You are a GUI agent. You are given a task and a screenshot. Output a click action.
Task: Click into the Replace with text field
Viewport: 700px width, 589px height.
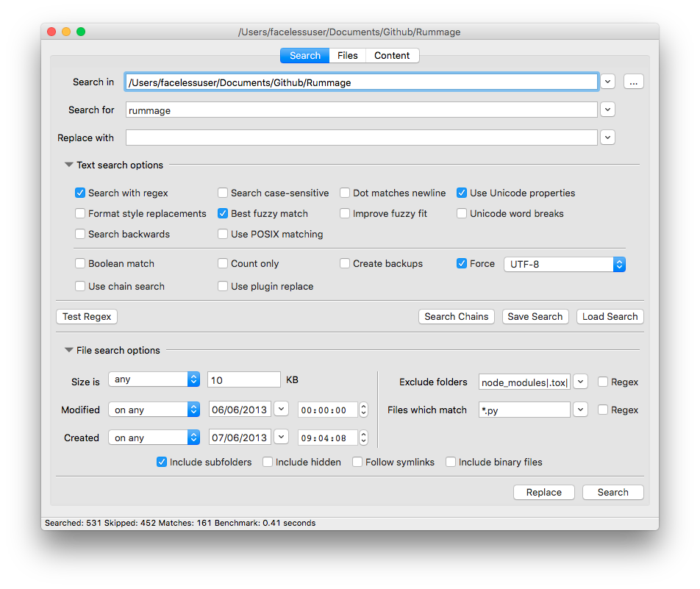pos(361,138)
